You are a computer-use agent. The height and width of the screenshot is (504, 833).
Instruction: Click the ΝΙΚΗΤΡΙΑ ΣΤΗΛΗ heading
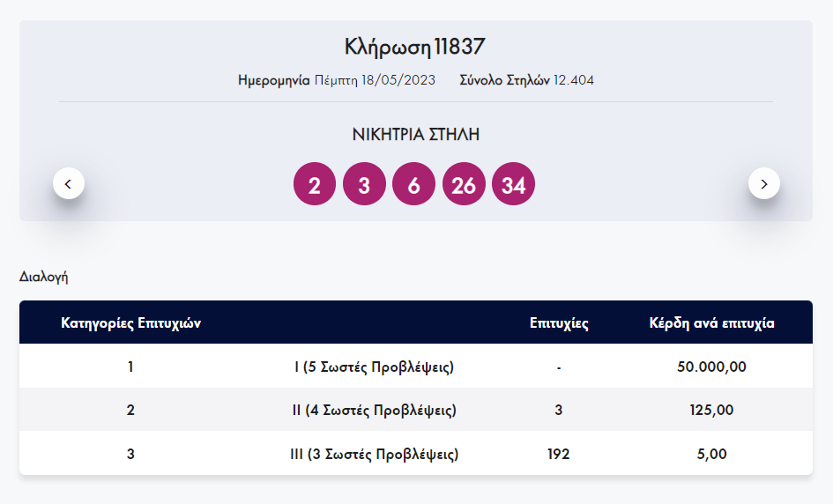tap(415, 135)
